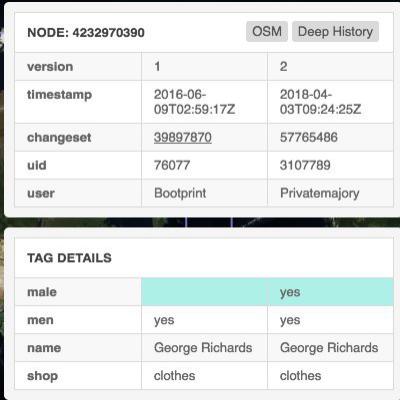Click the 2016-06-09 timestamp cell
This screenshot has height=400, width=400.
[x=204, y=102]
